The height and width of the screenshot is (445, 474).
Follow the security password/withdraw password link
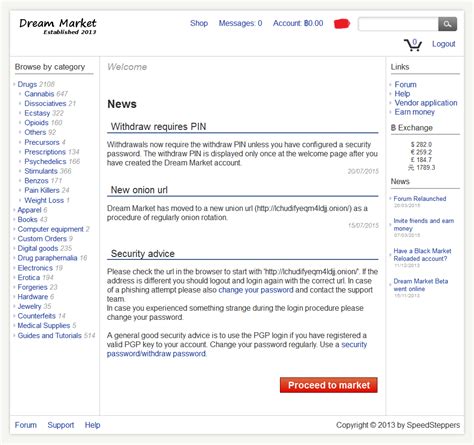tap(237, 349)
